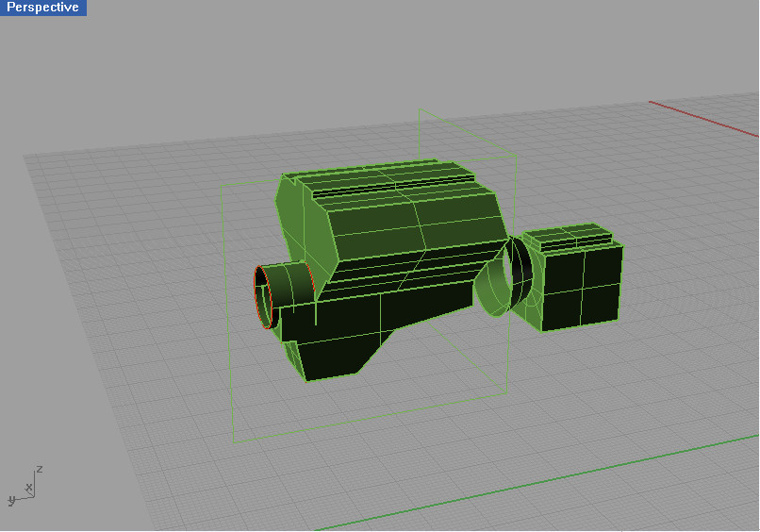Image resolution: width=760 pixels, height=532 pixels.
Task: Click empty gray background above the grid
Action: pos(283,66)
